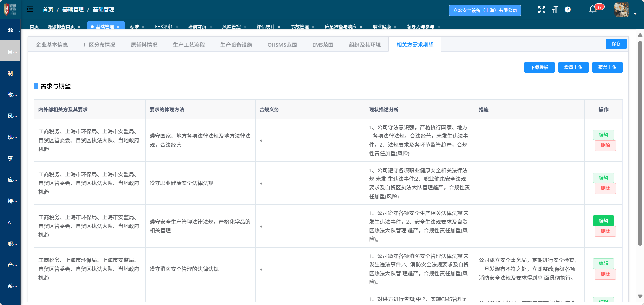
Task: Expand the 现… sidebar menu item
Action: point(10,137)
